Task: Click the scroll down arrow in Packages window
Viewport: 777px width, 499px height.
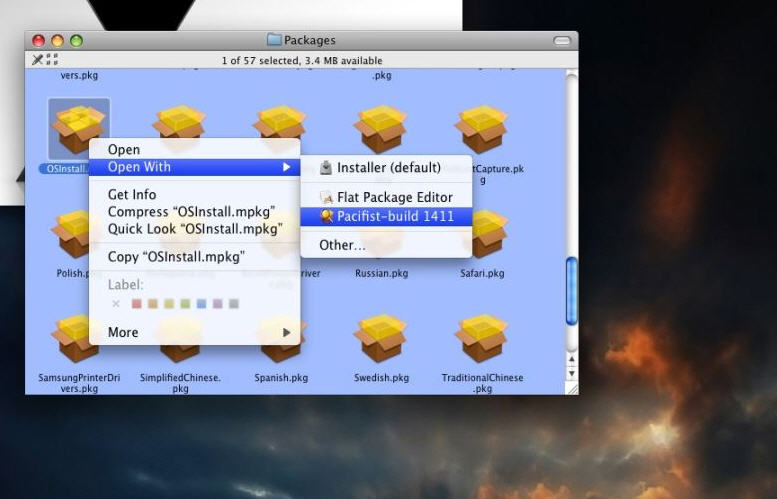Action: [x=571, y=373]
